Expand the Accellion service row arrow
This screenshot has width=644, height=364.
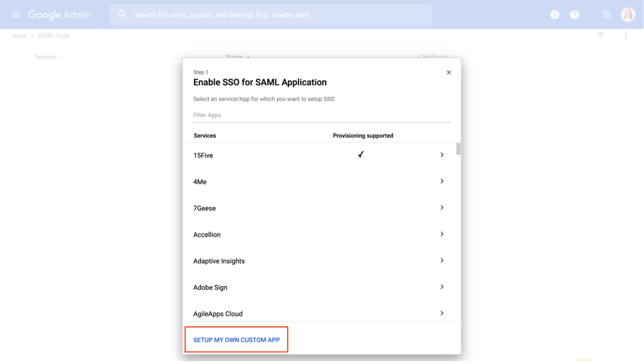[442, 234]
